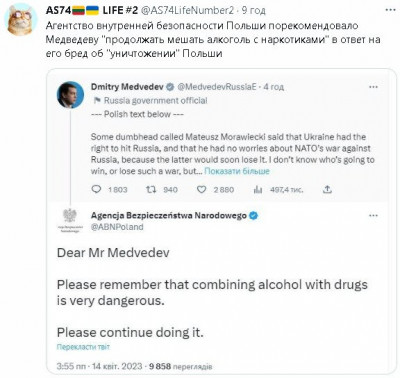This screenshot has width=400, height=378.
Task: Open three-dot menu on Medvedev tweet
Action: 373,87
